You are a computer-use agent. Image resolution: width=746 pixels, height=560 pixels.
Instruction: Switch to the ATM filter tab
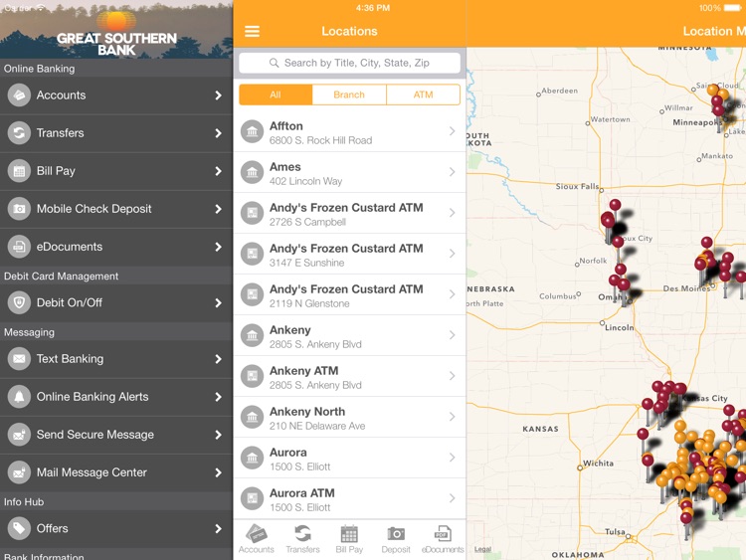coord(424,94)
